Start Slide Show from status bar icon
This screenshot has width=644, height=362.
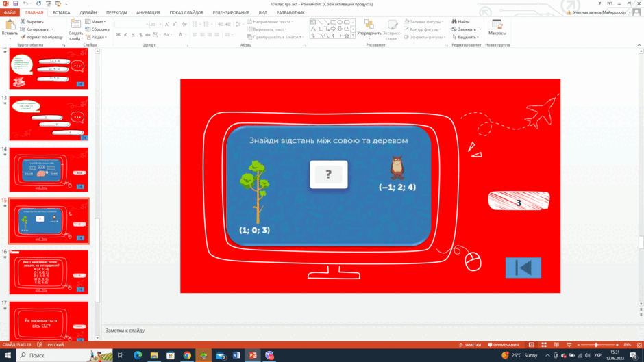(569, 345)
